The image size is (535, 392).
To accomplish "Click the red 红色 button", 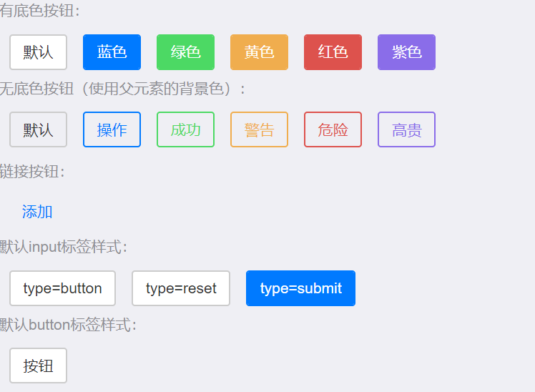I will (333, 52).
